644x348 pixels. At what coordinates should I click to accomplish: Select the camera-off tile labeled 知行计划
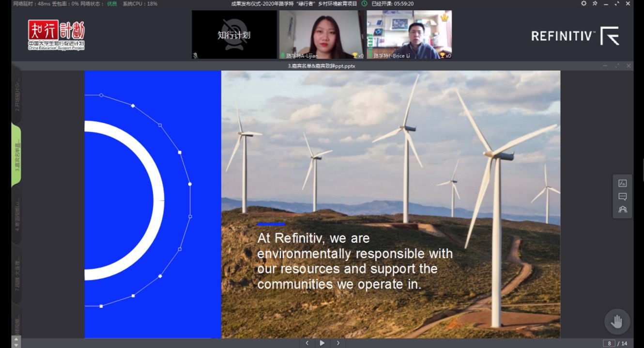[234, 35]
